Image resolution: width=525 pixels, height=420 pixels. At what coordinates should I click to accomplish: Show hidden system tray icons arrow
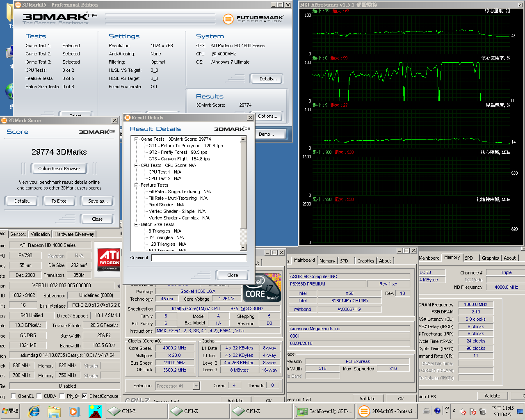pos(454,411)
